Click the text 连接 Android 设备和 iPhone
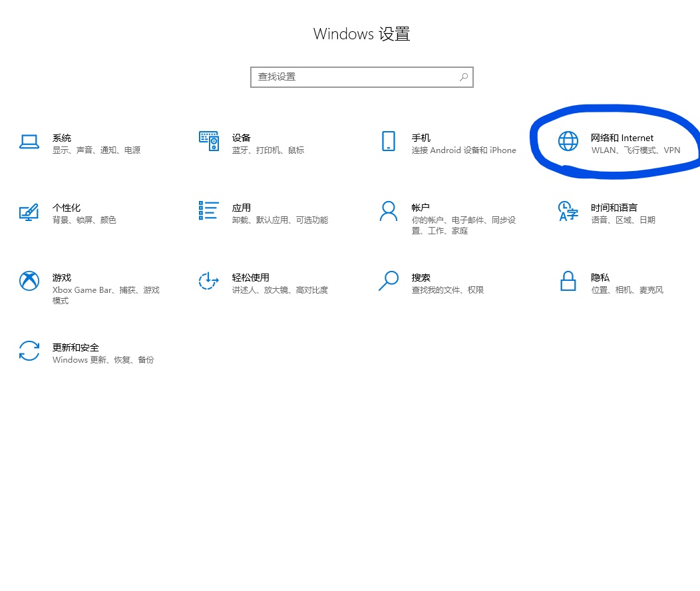Screen dimensions: 700x591 point(464,150)
